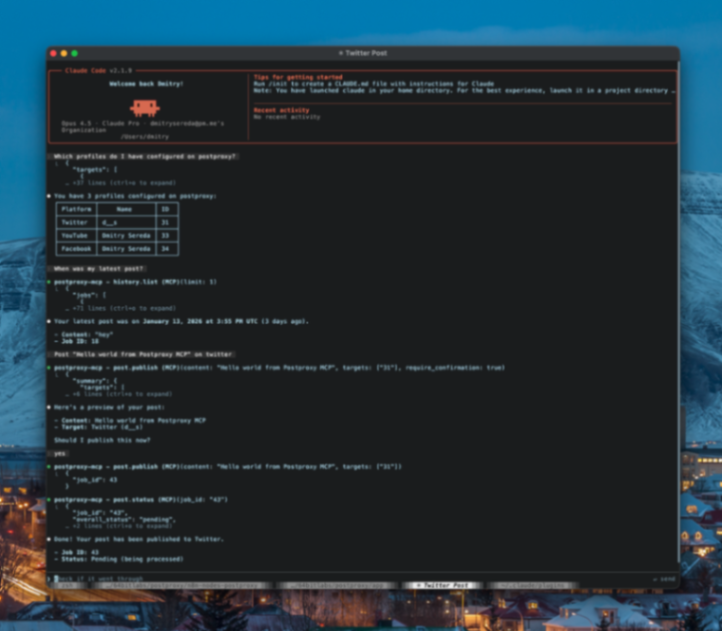
Task: Select the active "Twitter Post" tab at bottom
Action: [443, 585]
